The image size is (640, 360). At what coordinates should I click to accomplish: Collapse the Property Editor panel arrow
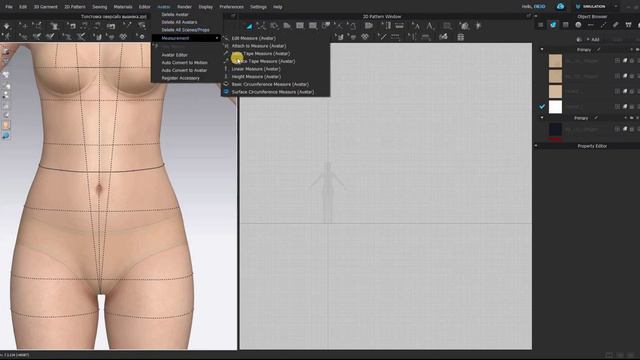click(536, 146)
